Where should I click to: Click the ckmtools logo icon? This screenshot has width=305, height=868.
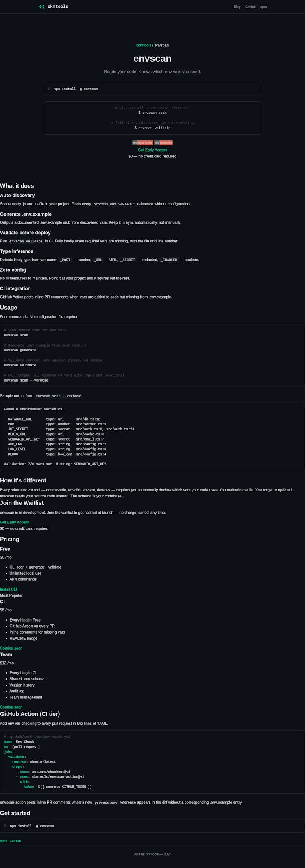[x=42, y=7]
